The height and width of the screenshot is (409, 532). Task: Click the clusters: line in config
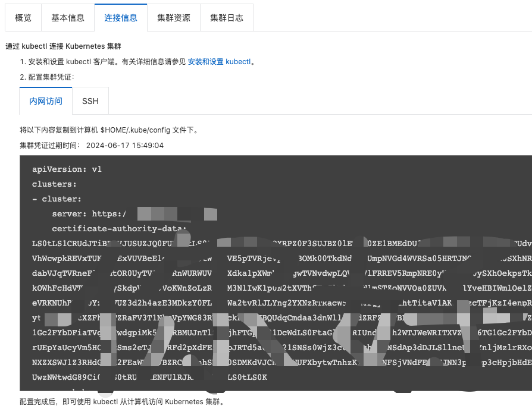click(x=54, y=184)
